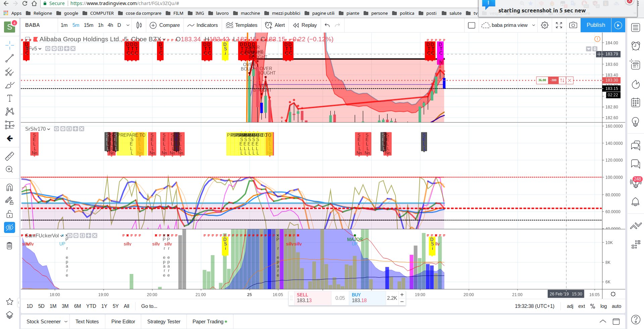Open the Pine Editor tab
The width and height of the screenshot is (644, 329).
(x=123, y=322)
